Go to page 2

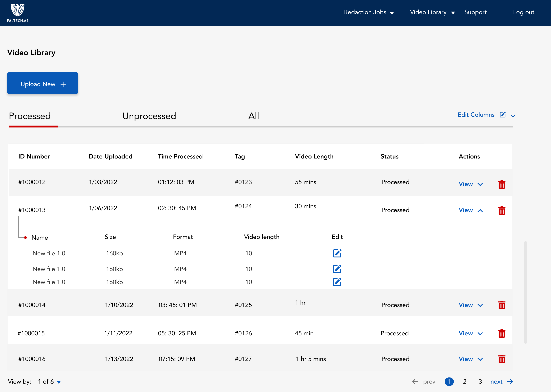coord(464,382)
